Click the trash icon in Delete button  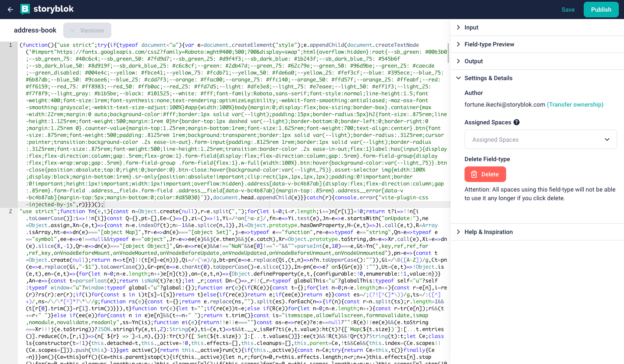coord(474,174)
